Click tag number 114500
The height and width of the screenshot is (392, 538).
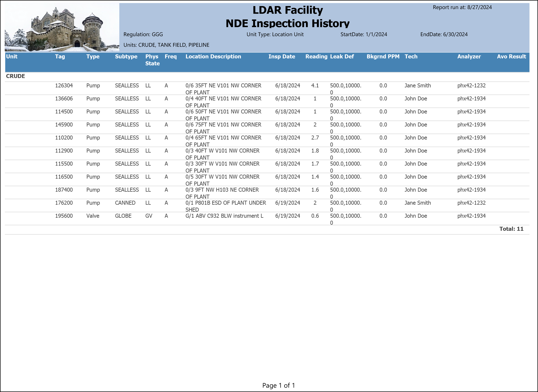[x=64, y=112]
